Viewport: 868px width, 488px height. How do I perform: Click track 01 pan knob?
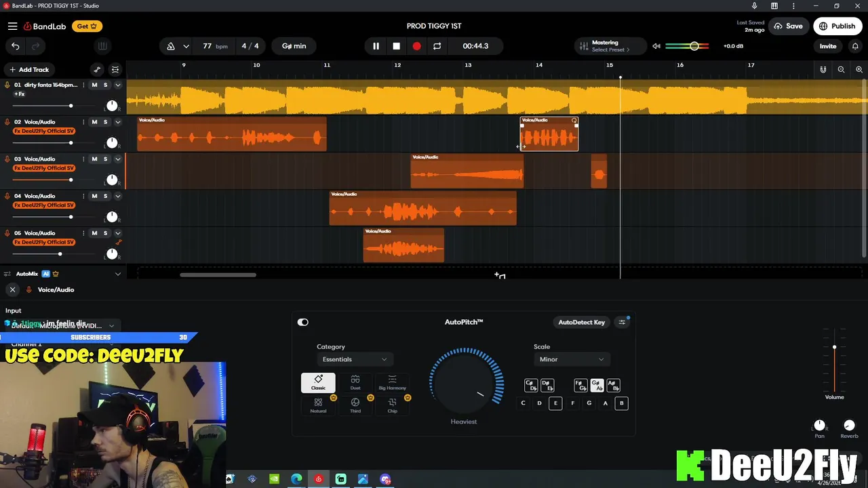112,105
